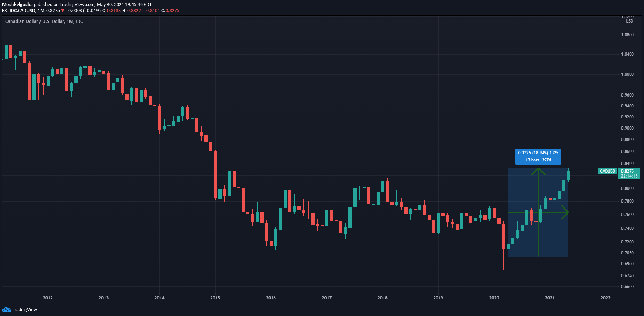Click the latest green candle at 0.8275
The image size is (644, 316).
click(568, 175)
